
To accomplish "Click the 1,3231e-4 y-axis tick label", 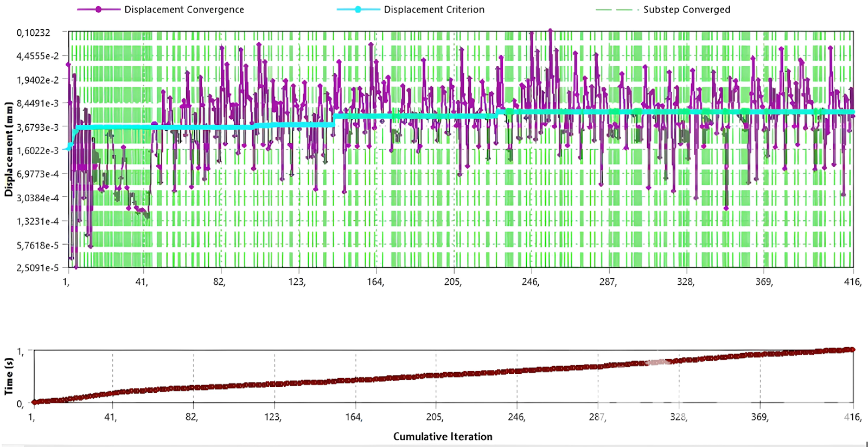I will click(37, 221).
